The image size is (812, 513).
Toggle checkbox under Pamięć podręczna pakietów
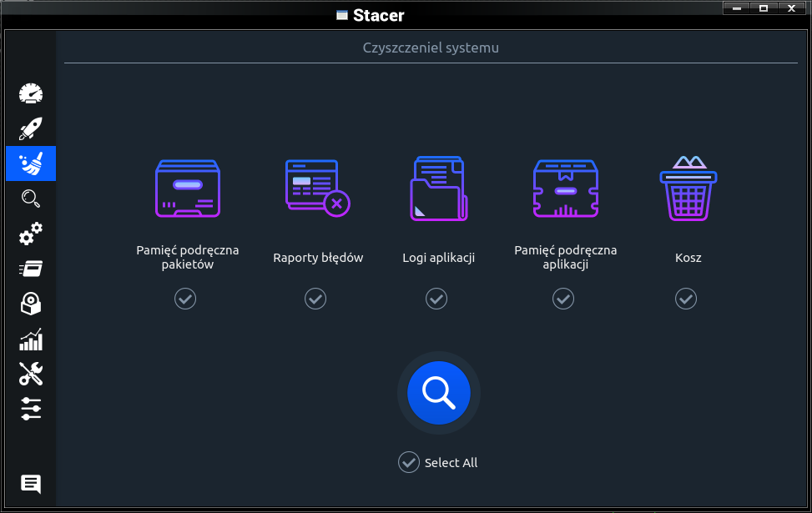pos(185,299)
